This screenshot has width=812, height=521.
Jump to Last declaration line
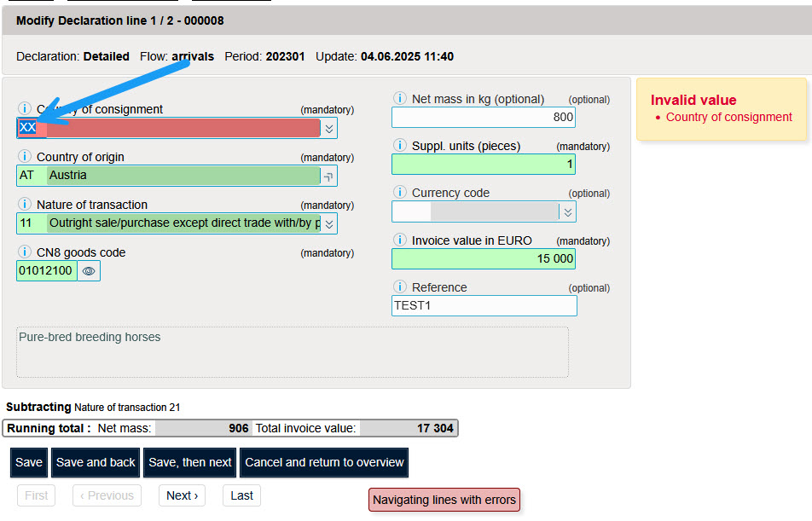[241, 495]
